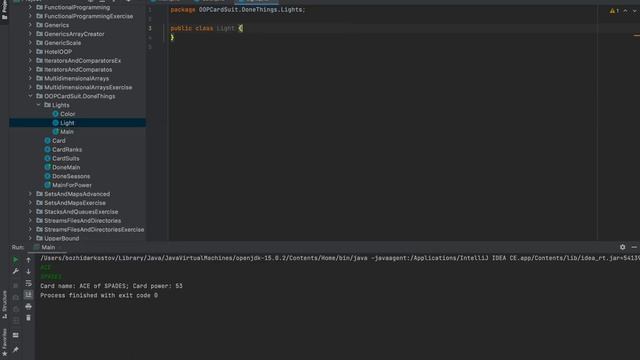Click the 'public class Light' line
The image size is (640, 360).
(207, 28)
